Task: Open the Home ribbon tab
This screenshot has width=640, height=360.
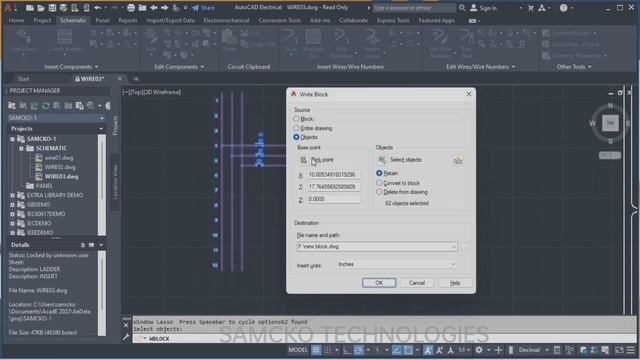Action: click(x=16, y=20)
